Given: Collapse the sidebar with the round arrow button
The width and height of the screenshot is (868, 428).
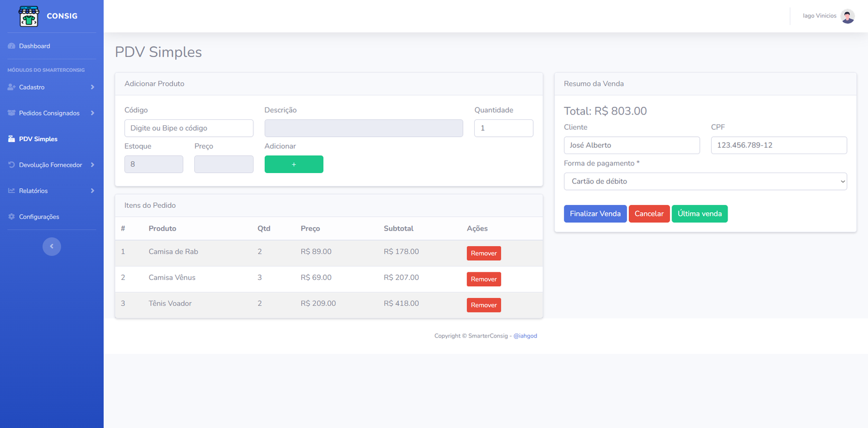Looking at the screenshot, I should click(x=52, y=246).
